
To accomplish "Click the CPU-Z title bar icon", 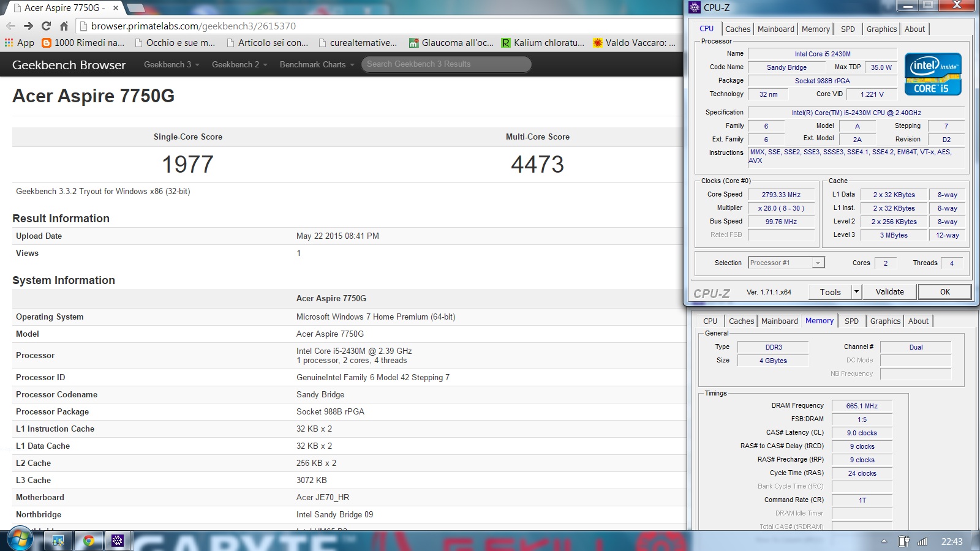I will click(694, 7).
